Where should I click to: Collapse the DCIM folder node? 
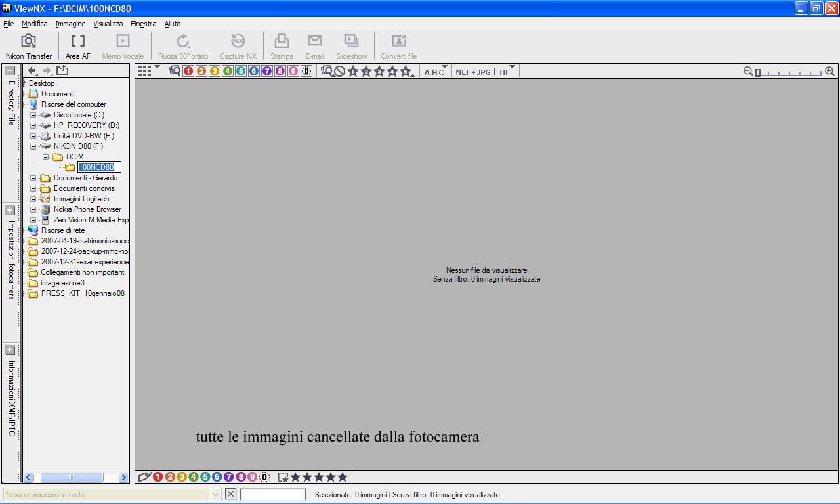[x=45, y=157]
